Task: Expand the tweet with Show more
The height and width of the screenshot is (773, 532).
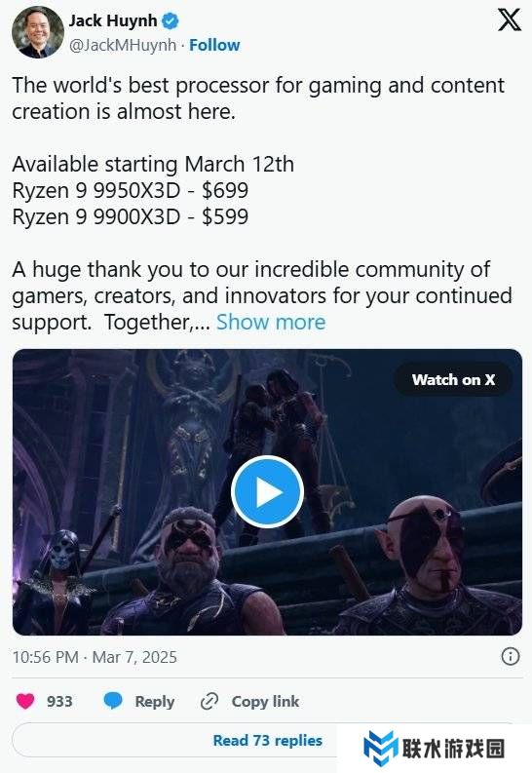Action: click(271, 322)
